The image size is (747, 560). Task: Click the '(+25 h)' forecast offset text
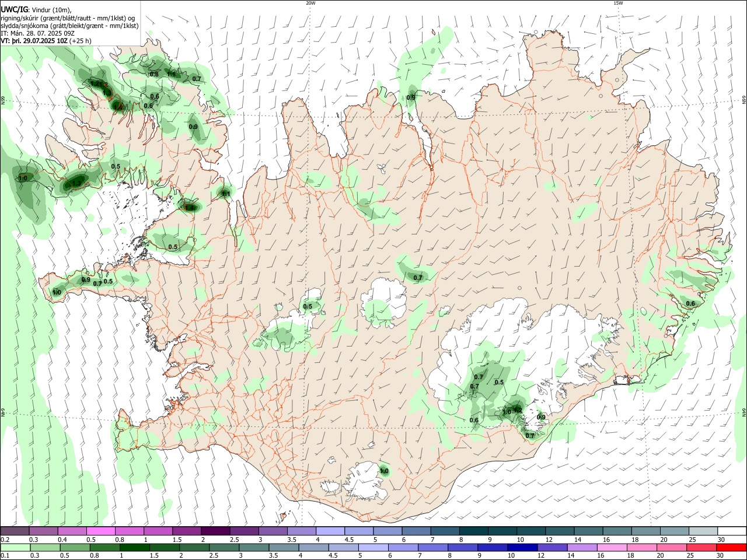coord(81,41)
